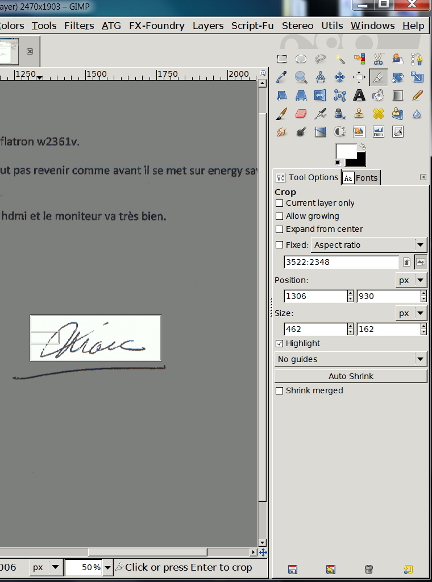This screenshot has height=582, width=432.
Task: Click the Reset Tool Options icon
Action: click(408, 569)
